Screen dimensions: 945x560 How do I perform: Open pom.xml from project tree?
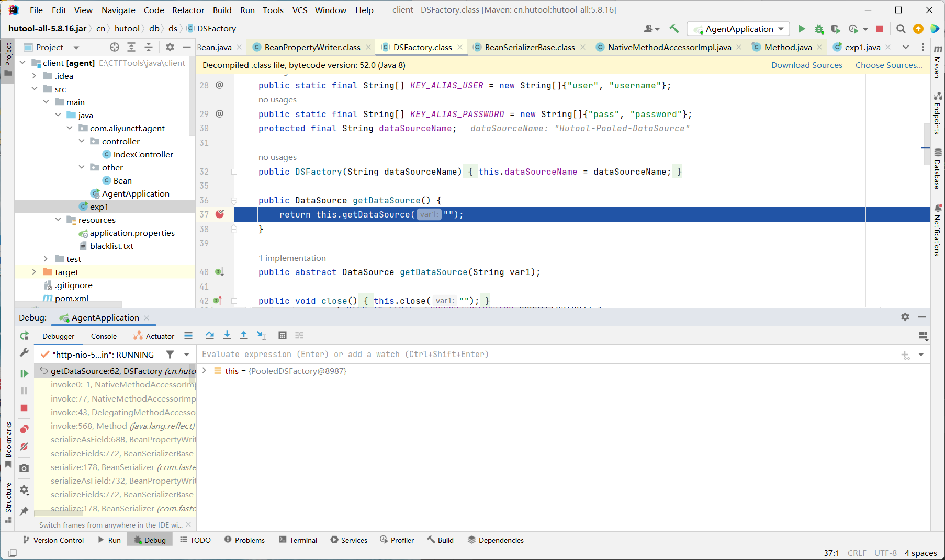tap(71, 298)
